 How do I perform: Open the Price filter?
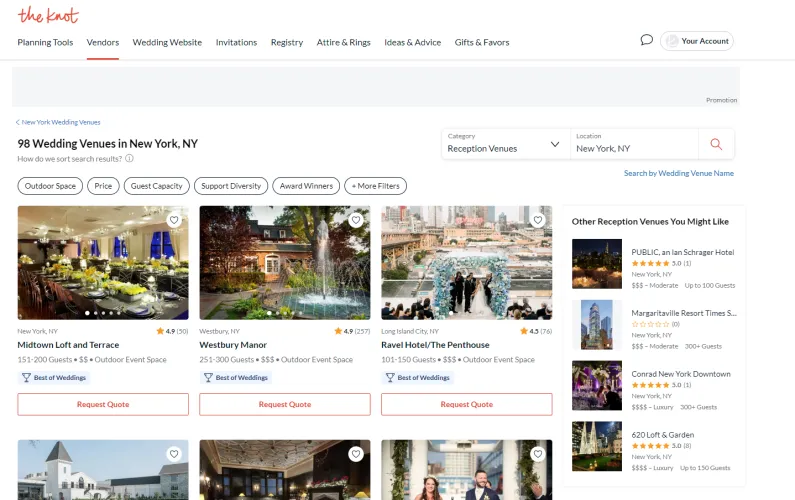(x=103, y=186)
